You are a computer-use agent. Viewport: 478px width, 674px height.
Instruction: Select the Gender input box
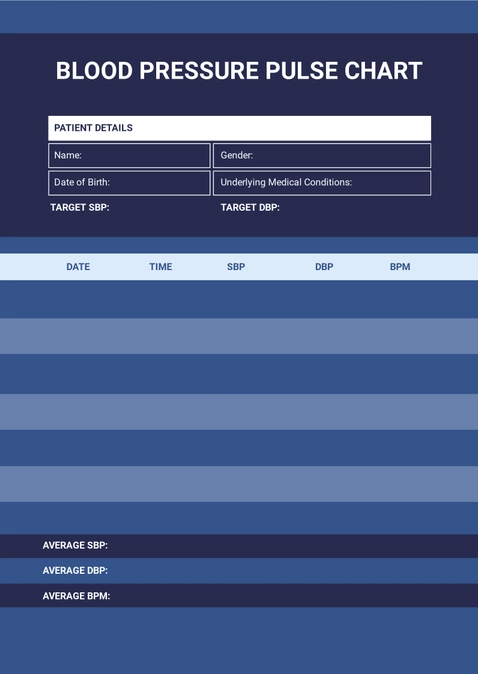point(322,156)
